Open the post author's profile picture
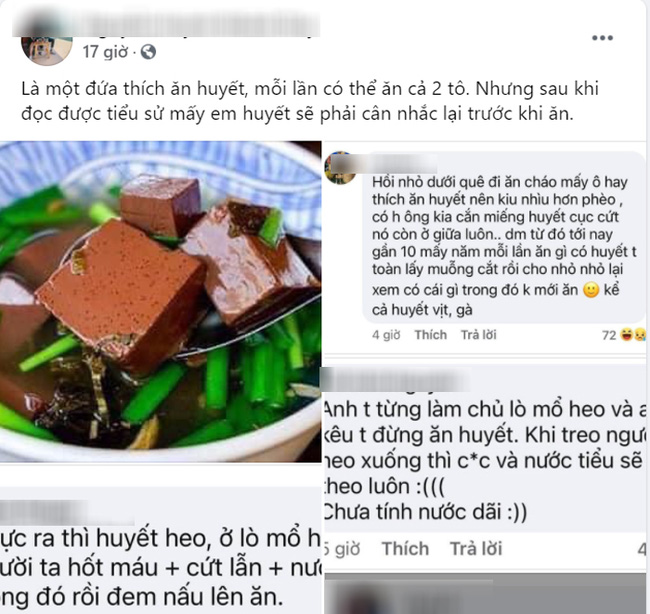650x614 pixels. pyautogui.click(x=47, y=50)
